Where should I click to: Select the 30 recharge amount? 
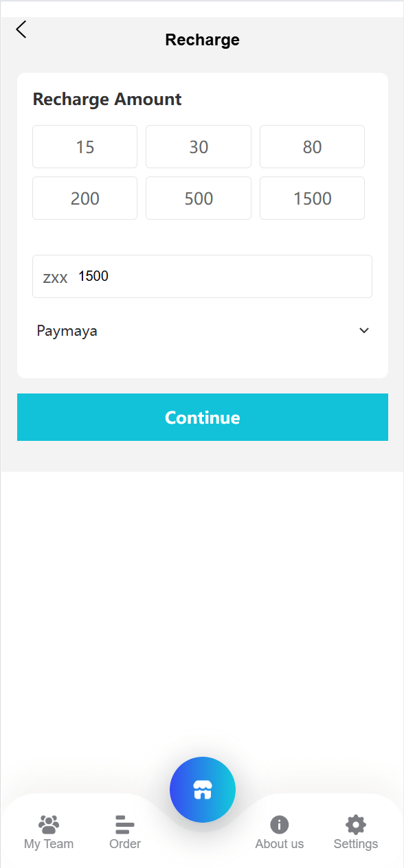tap(199, 147)
